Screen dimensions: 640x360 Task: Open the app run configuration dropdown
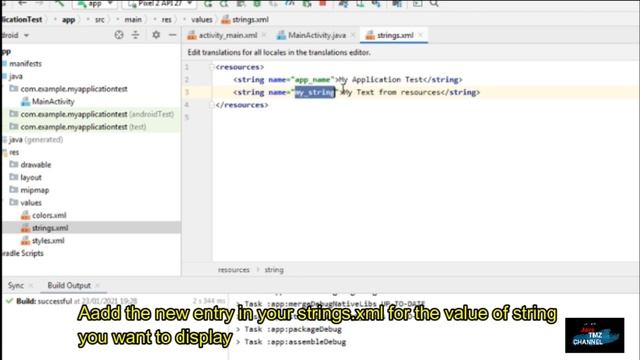95,4
